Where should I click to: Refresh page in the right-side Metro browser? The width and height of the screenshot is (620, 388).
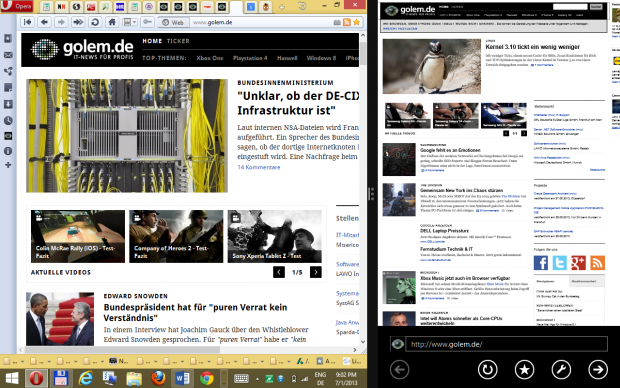487,369
